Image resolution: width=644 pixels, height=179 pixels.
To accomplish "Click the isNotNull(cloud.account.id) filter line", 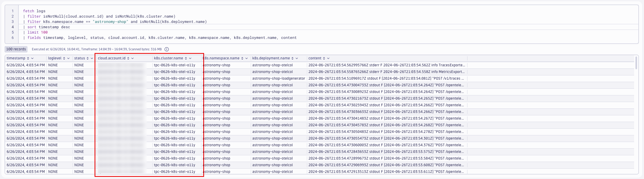I will tap(99, 16).
